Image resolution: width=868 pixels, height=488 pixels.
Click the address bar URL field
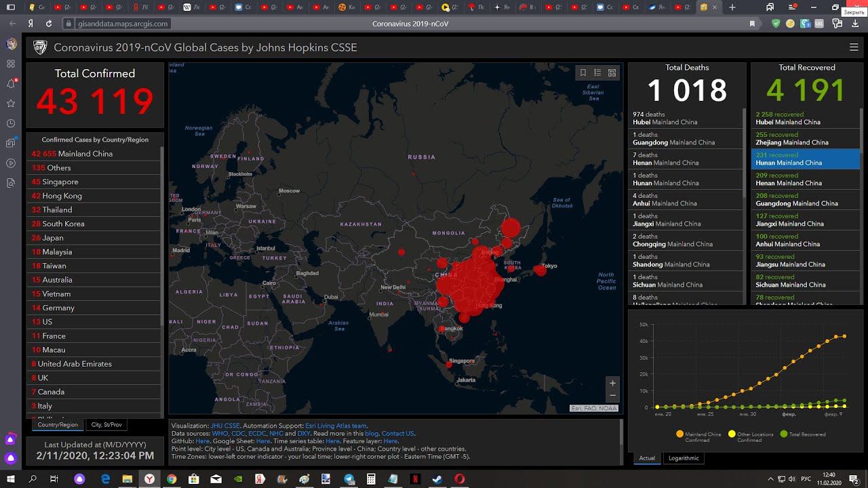point(122,24)
